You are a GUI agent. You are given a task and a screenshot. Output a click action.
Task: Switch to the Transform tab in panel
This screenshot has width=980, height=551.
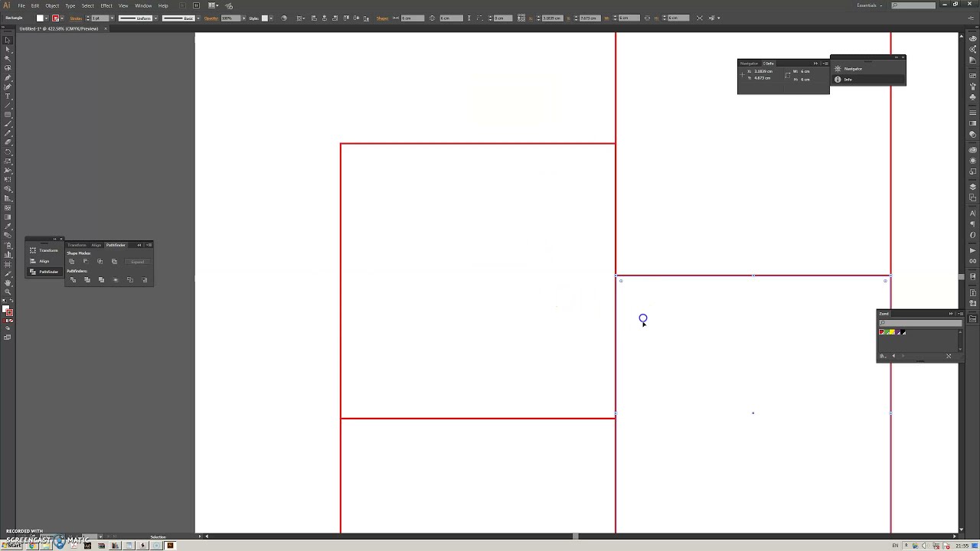click(77, 245)
